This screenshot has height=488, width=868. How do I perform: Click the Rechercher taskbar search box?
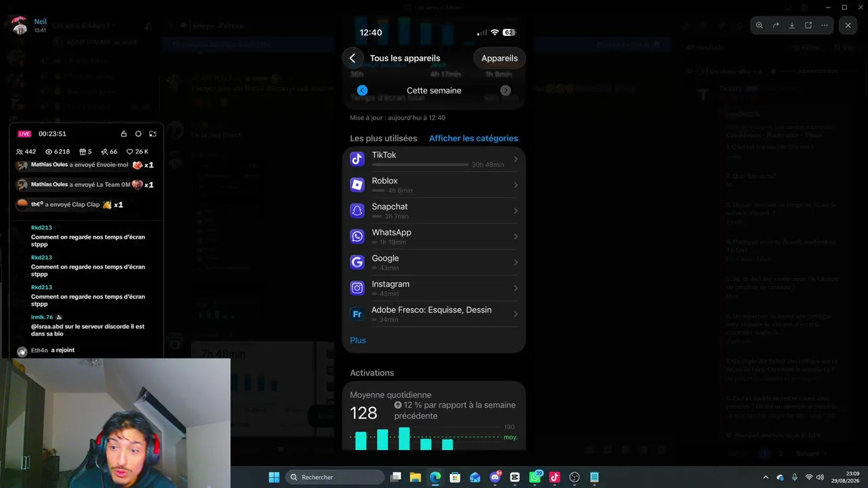tap(335, 477)
